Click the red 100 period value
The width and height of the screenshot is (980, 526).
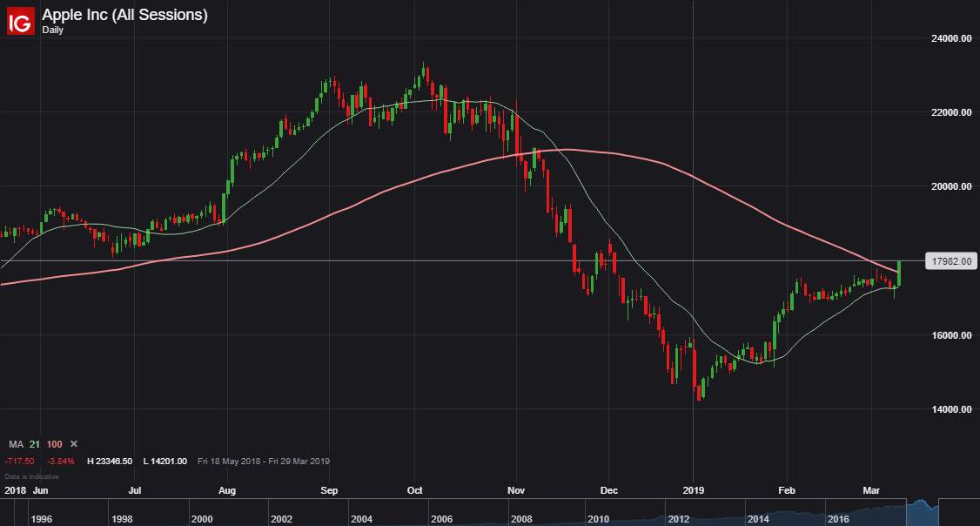(x=54, y=444)
